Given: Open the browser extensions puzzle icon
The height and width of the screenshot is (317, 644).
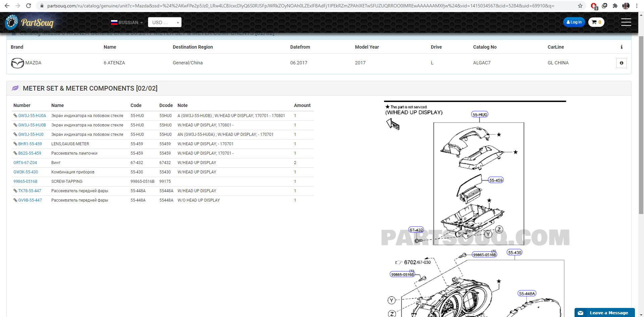Looking at the screenshot, I should 615,6.
